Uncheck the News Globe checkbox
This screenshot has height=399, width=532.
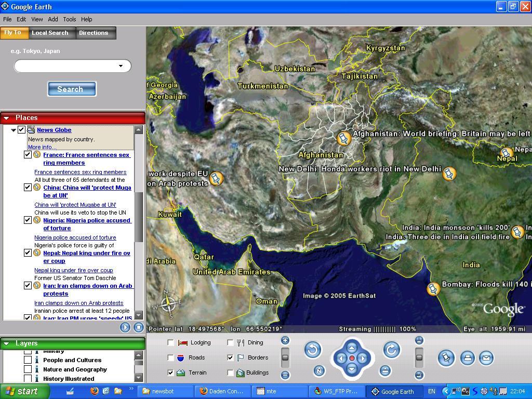click(21, 129)
